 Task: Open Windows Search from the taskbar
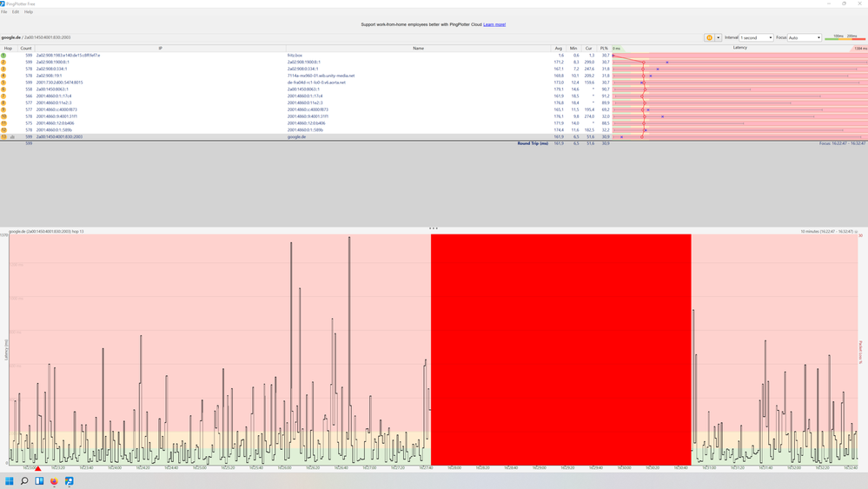coord(23,480)
